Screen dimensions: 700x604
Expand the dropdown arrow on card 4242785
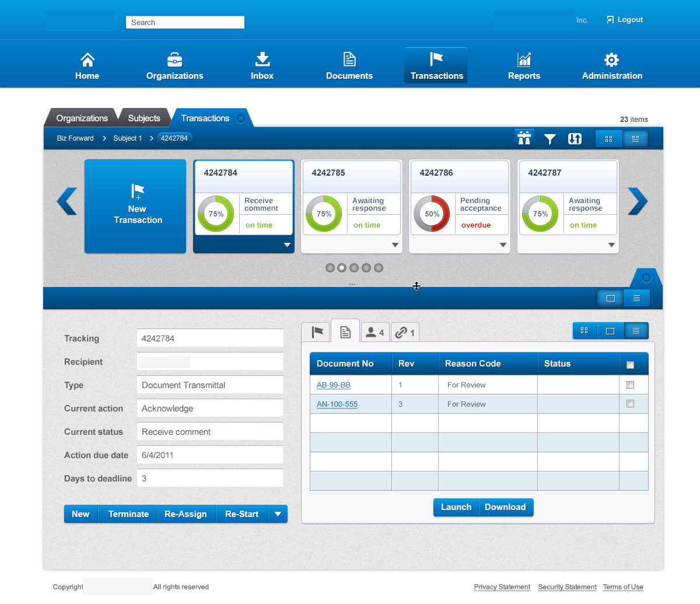click(395, 245)
